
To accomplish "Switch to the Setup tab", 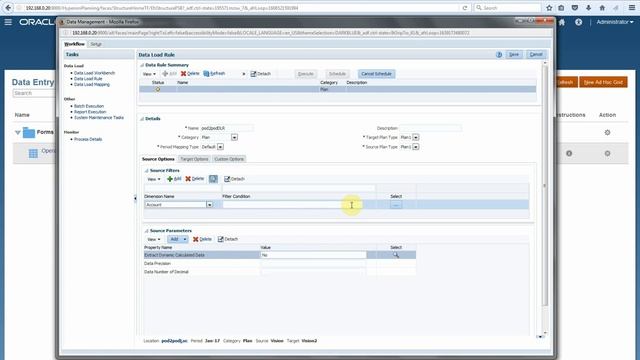I will coord(96,44).
